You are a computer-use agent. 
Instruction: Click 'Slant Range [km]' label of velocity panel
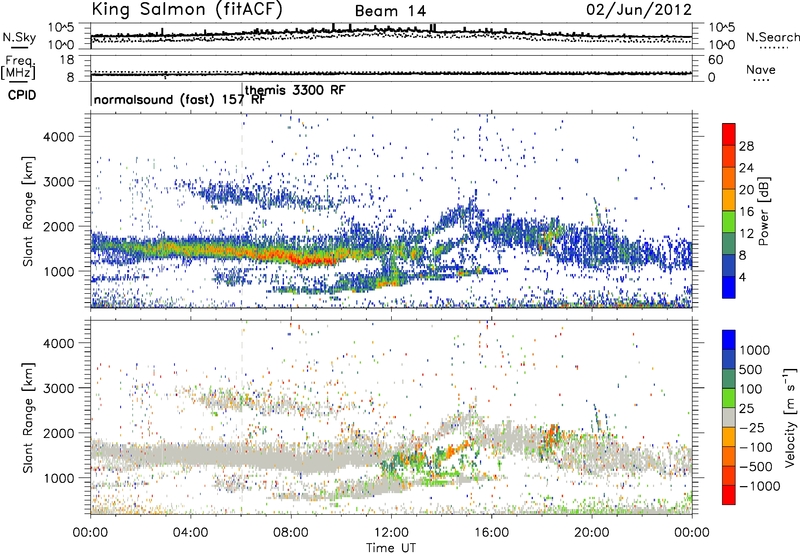[28, 418]
